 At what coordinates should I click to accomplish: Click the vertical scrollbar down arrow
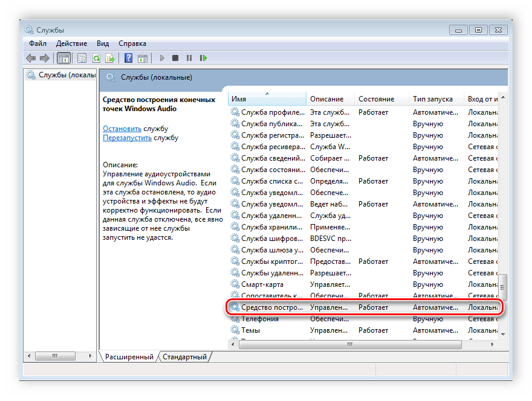[502, 333]
